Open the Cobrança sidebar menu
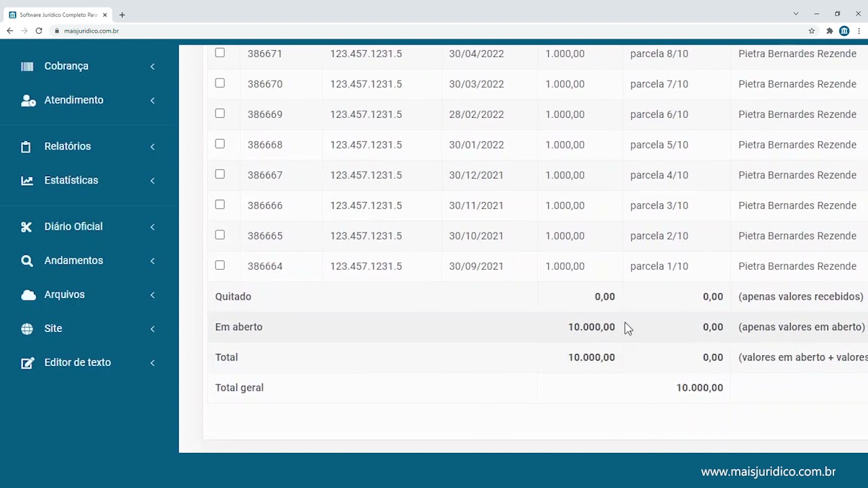The image size is (868, 488). click(x=89, y=66)
